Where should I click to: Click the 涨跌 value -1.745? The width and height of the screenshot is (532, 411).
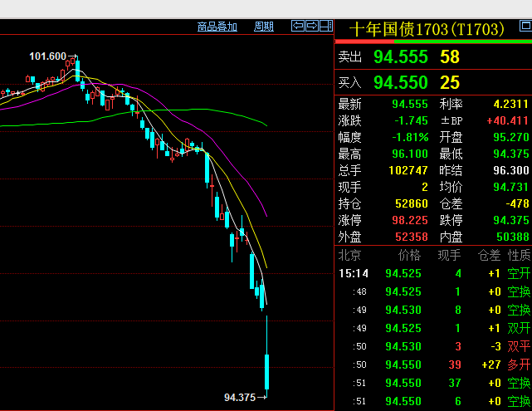tap(411, 120)
